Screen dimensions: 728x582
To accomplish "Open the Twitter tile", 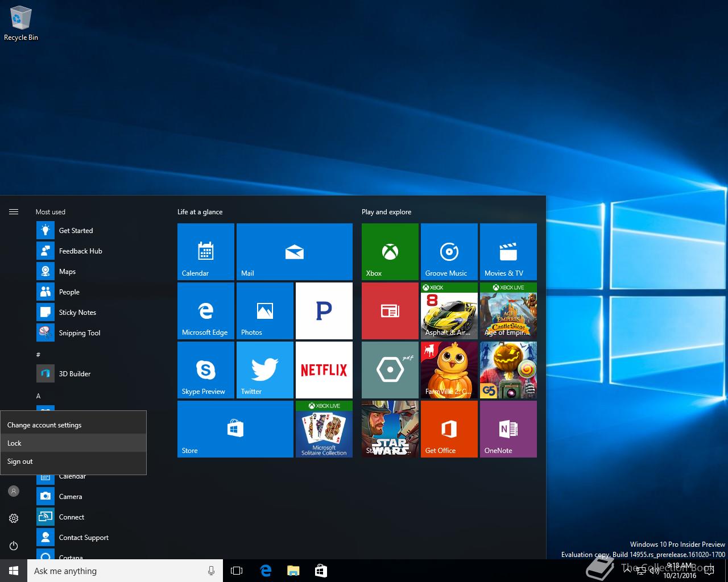I will (265, 370).
